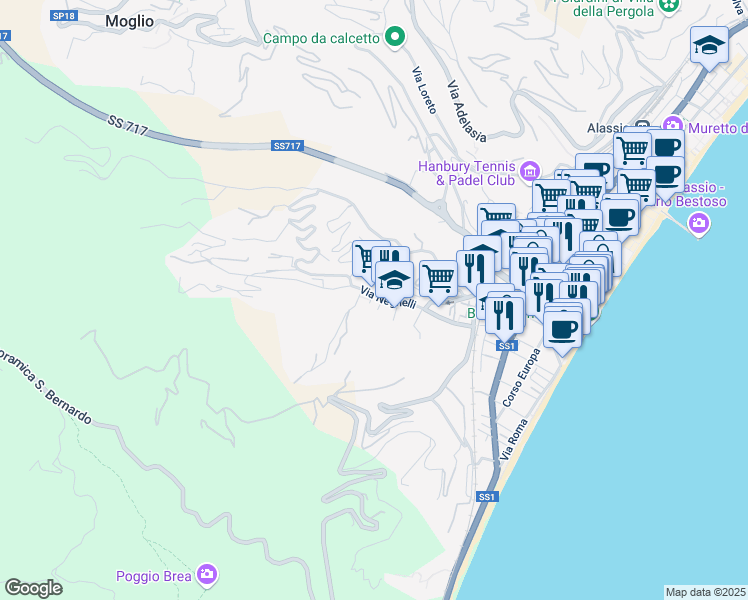Click the green Campo da calcetto pin

pos(395,37)
